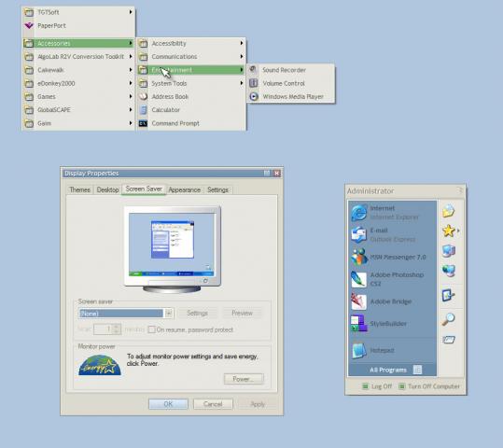The image size is (503, 448).
Task: Expand the AlgoLab R2V Conversion Toolkit submenu arrow
Action: click(131, 56)
